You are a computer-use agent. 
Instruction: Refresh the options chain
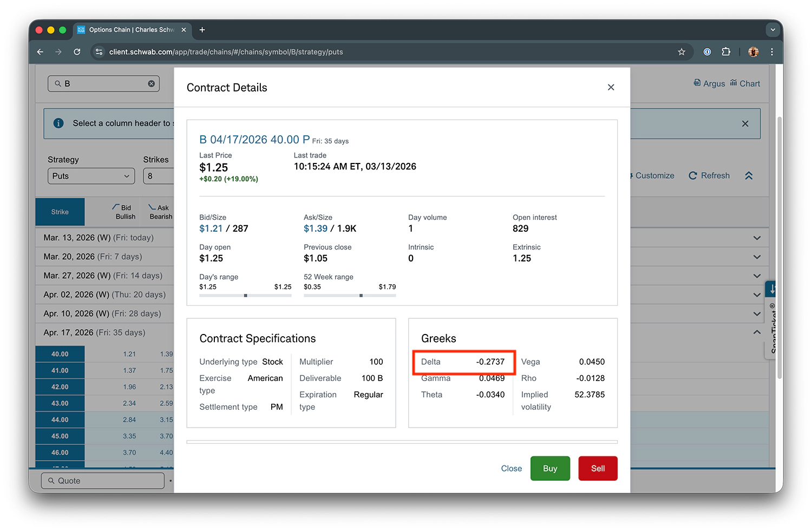coord(709,175)
